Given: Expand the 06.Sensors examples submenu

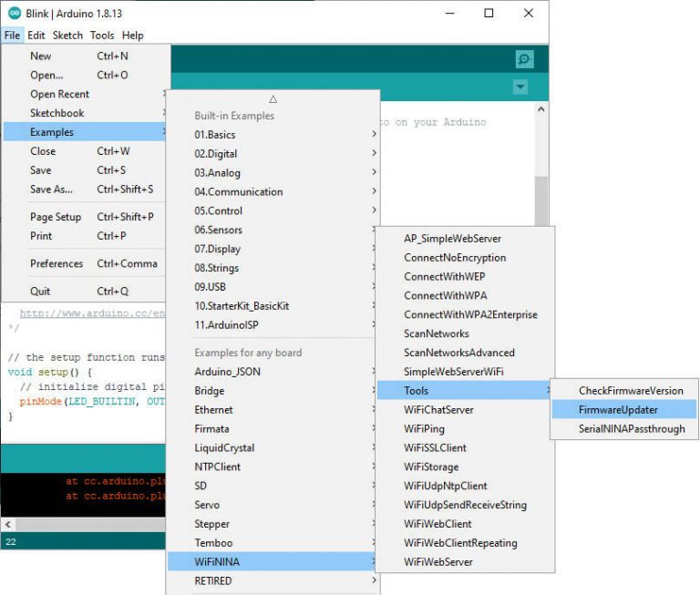Looking at the screenshot, I should pos(273,230).
